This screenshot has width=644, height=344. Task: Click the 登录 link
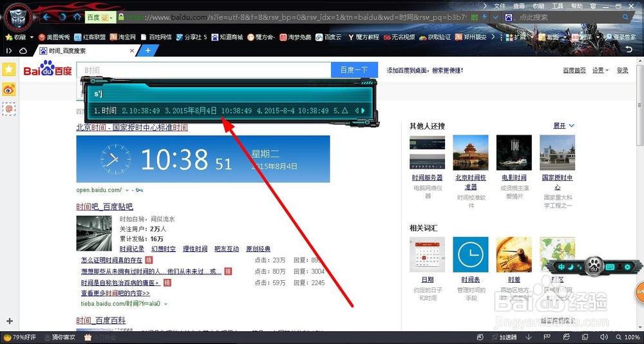(622, 70)
